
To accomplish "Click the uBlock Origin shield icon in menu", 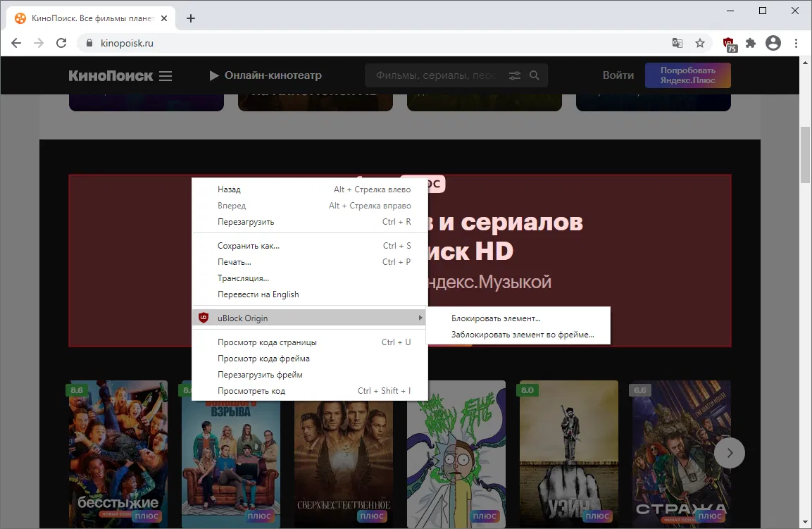I will point(204,318).
